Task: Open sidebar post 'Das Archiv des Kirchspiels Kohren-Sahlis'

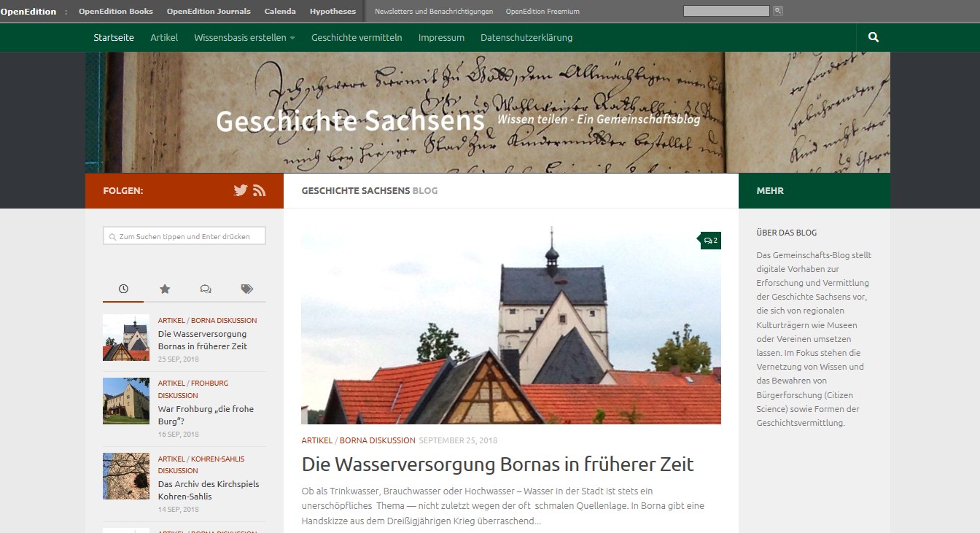Action: (x=209, y=490)
